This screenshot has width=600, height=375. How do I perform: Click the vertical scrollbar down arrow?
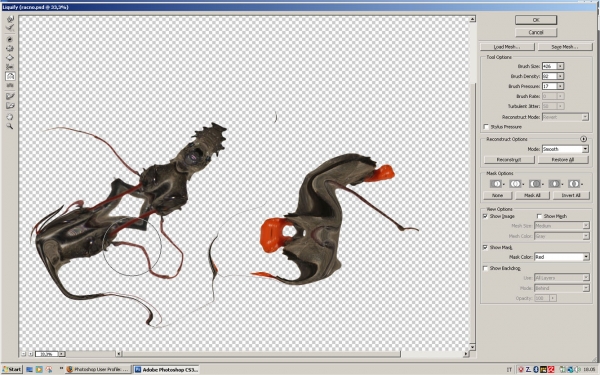point(472,347)
